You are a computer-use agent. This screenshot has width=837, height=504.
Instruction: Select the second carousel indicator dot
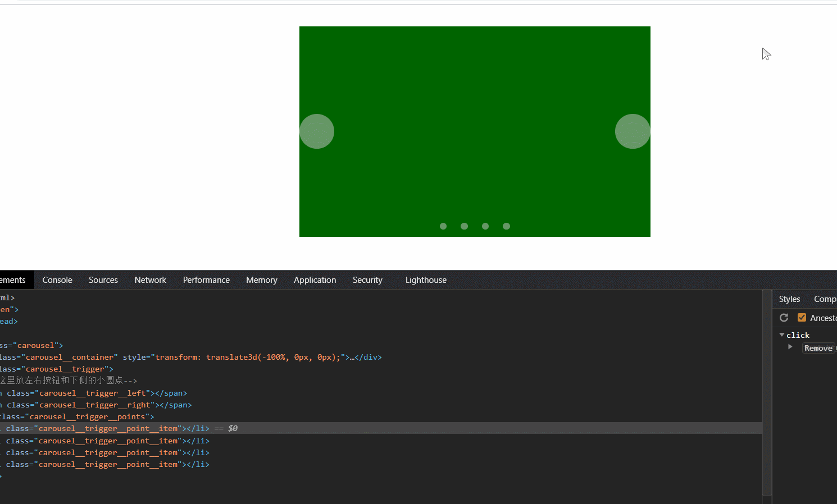point(464,226)
